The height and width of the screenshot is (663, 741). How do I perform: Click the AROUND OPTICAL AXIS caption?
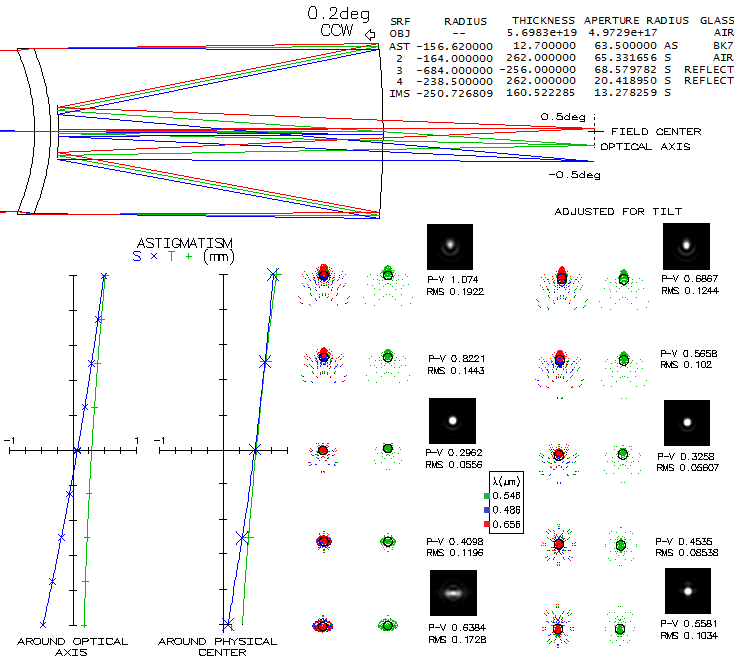pyautogui.click(x=73, y=647)
